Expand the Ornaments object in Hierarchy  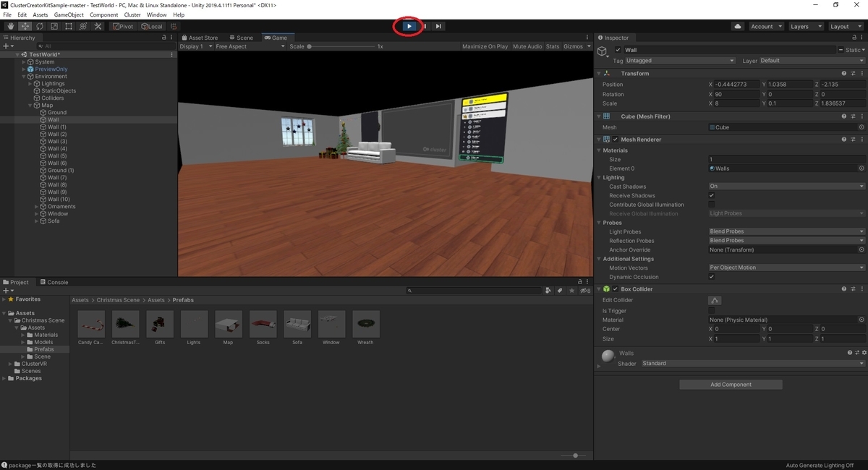point(37,207)
